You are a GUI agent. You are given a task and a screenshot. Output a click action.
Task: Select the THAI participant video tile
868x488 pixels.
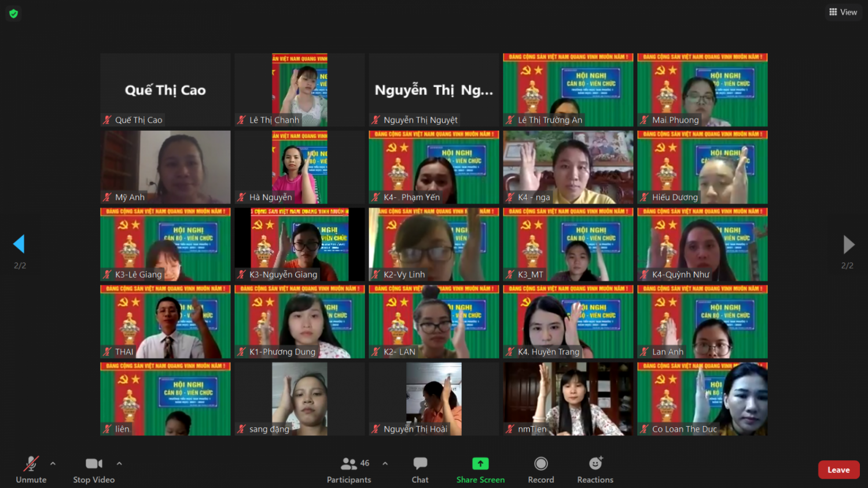point(165,321)
